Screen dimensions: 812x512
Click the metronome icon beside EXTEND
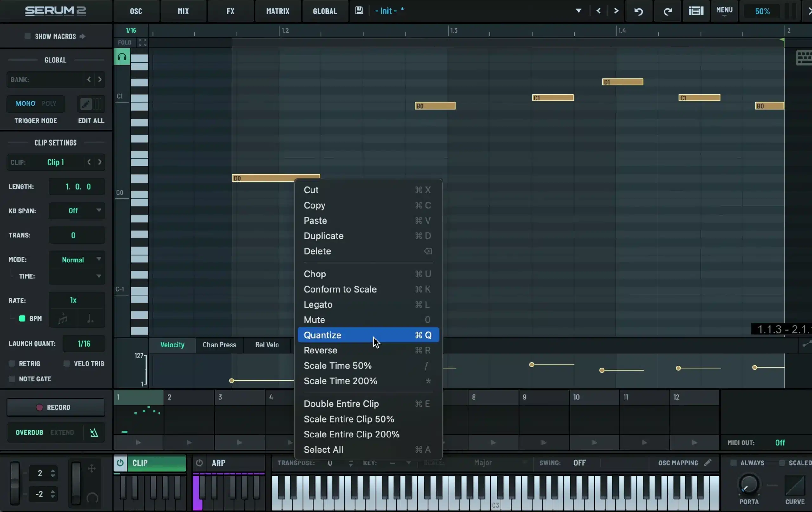pyautogui.click(x=94, y=432)
